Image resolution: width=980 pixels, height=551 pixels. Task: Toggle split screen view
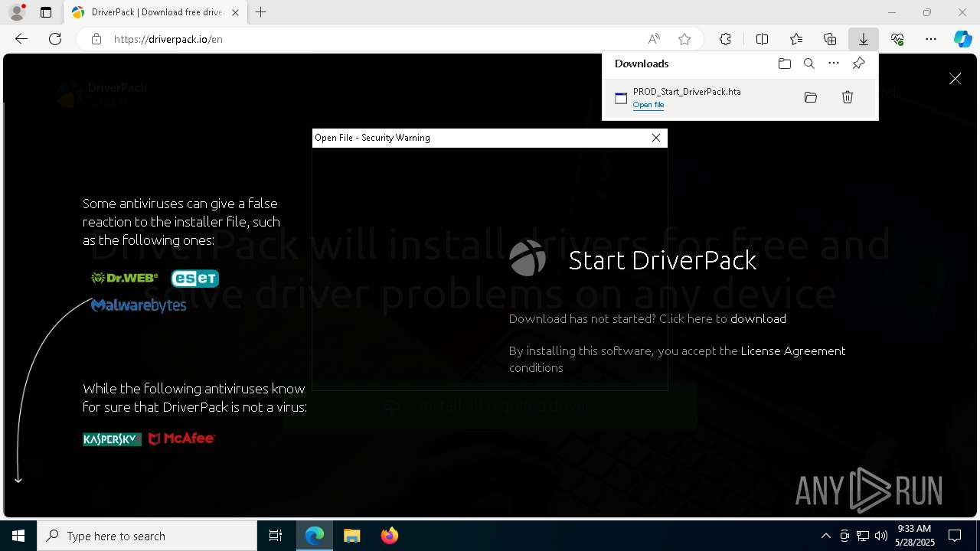(x=762, y=39)
